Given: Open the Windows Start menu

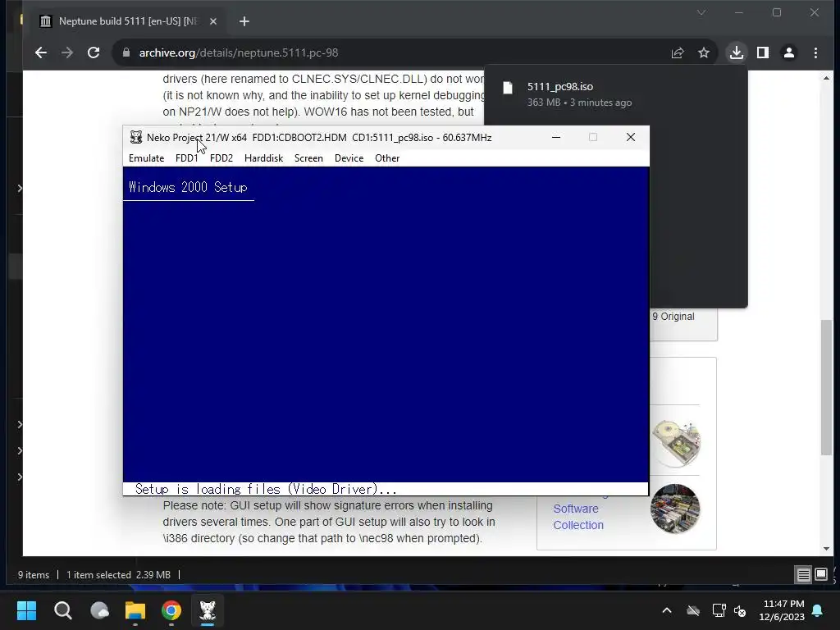Looking at the screenshot, I should pos(26,610).
